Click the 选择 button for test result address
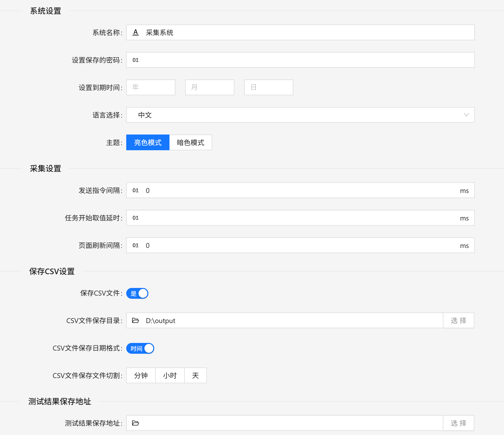This screenshot has height=435, width=504. tap(458, 423)
